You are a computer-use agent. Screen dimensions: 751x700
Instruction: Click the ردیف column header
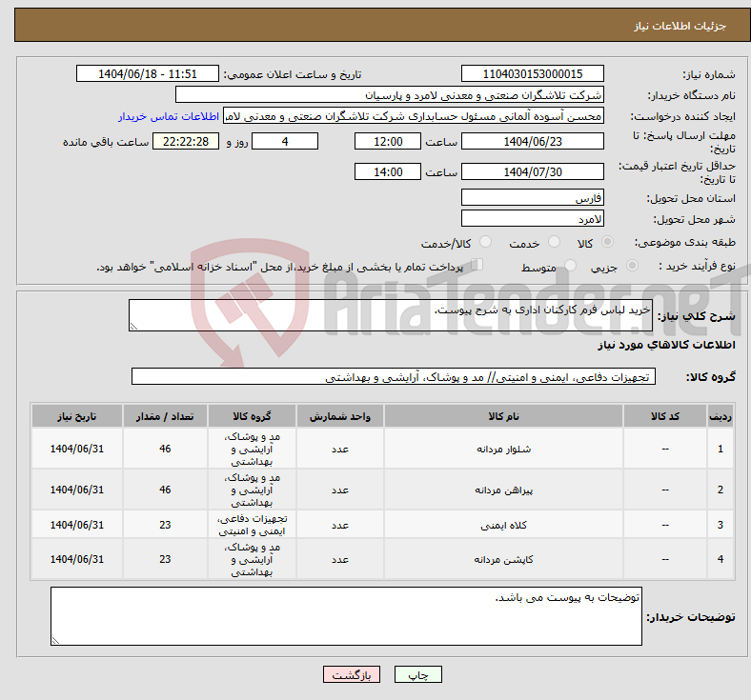pyautogui.click(x=721, y=416)
